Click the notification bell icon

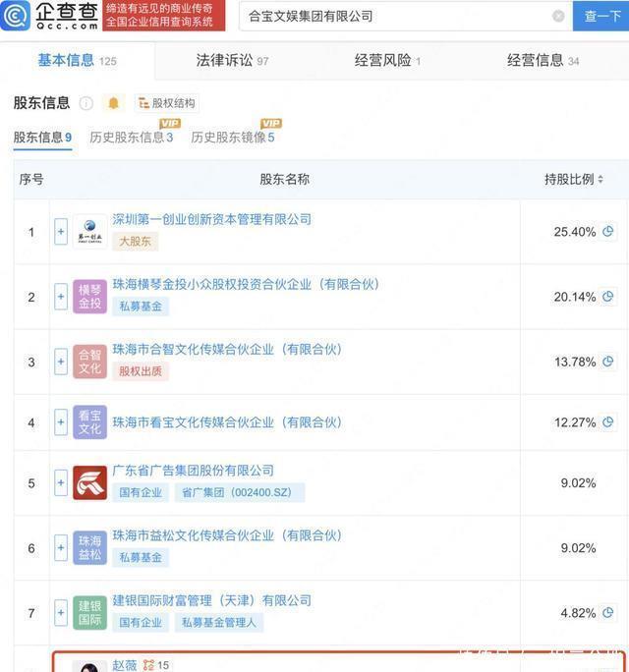pyautogui.click(x=114, y=103)
